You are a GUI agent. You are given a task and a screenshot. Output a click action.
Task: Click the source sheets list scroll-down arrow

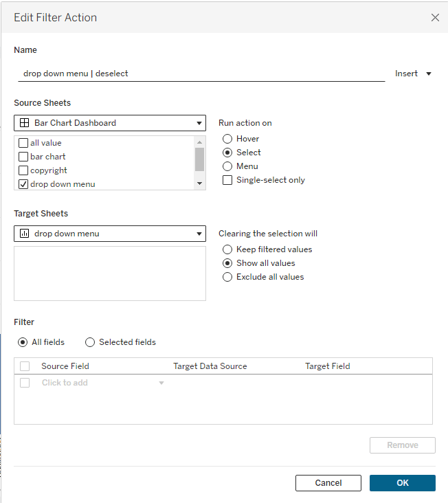[199, 183]
